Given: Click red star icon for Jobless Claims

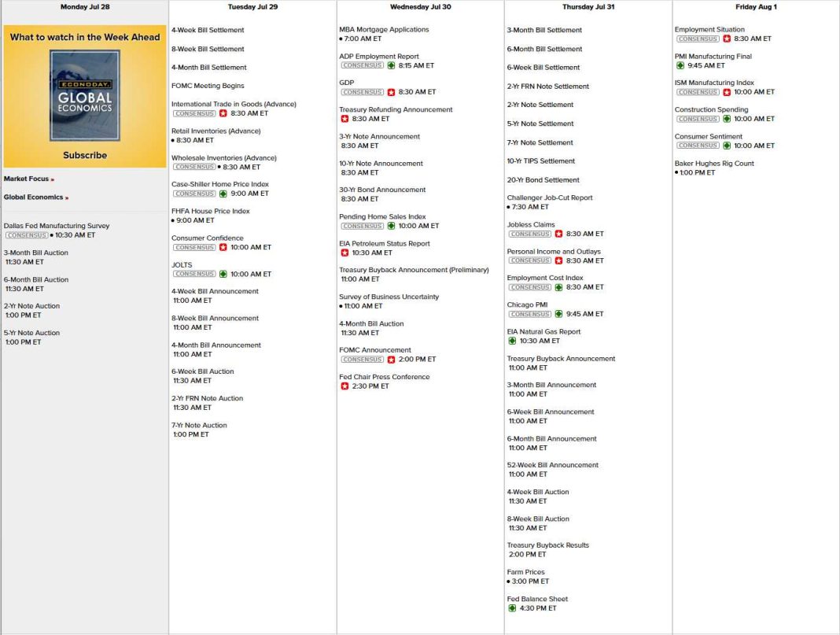Looking at the screenshot, I should (x=558, y=234).
